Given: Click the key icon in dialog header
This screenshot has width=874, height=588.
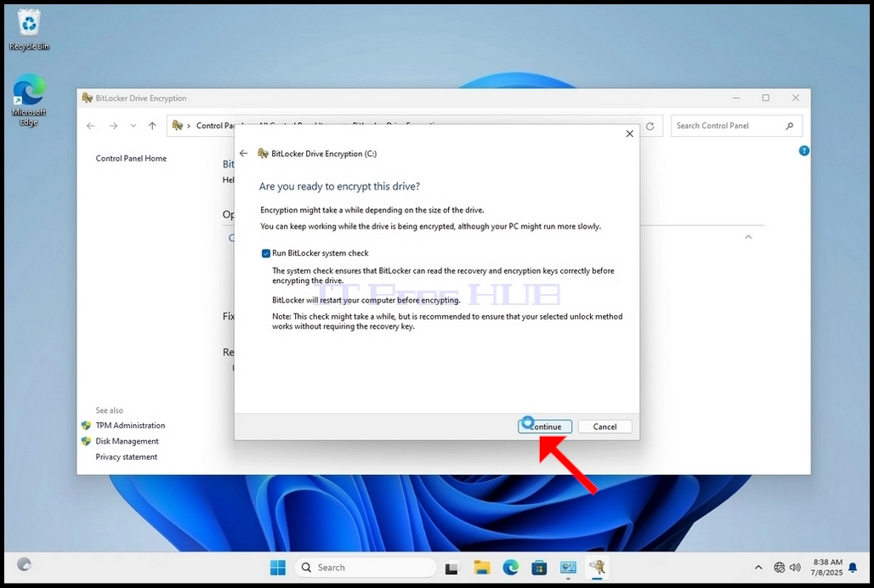Looking at the screenshot, I should click(263, 153).
